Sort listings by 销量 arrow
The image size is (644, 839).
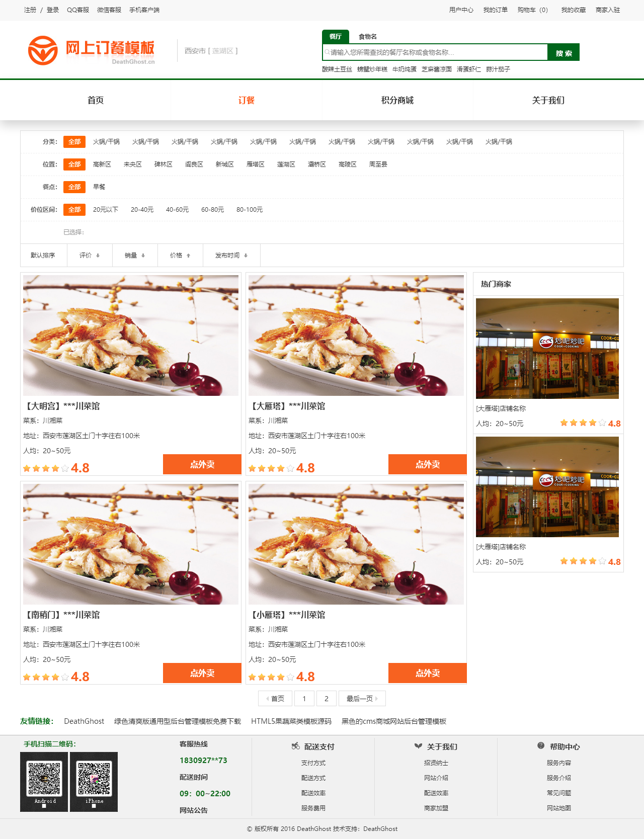pyautogui.click(x=143, y=256)
